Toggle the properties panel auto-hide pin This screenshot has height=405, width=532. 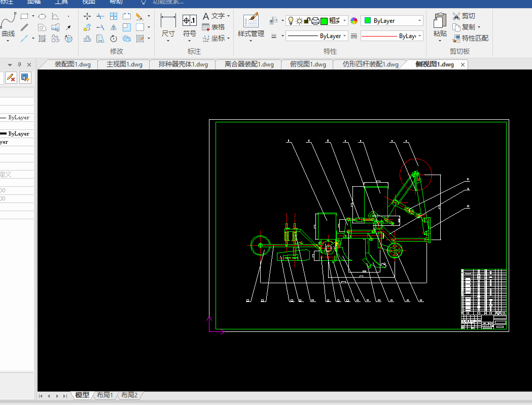20,64
